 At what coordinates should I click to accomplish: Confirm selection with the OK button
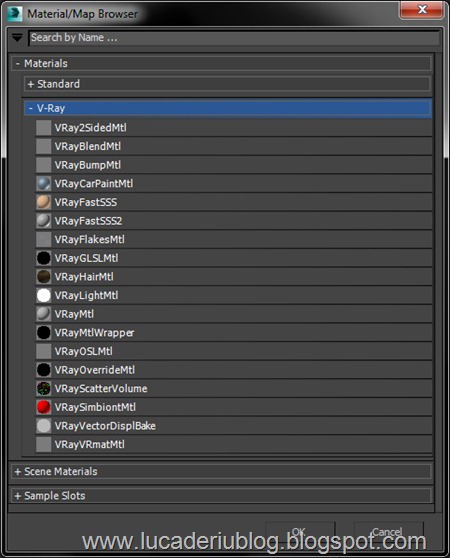tap(300, 532)
